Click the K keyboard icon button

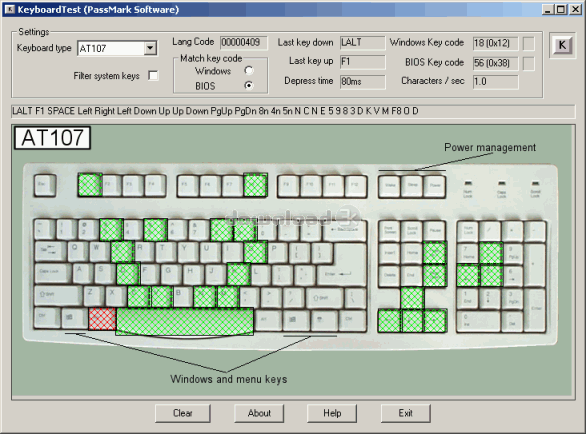point(562,45)
